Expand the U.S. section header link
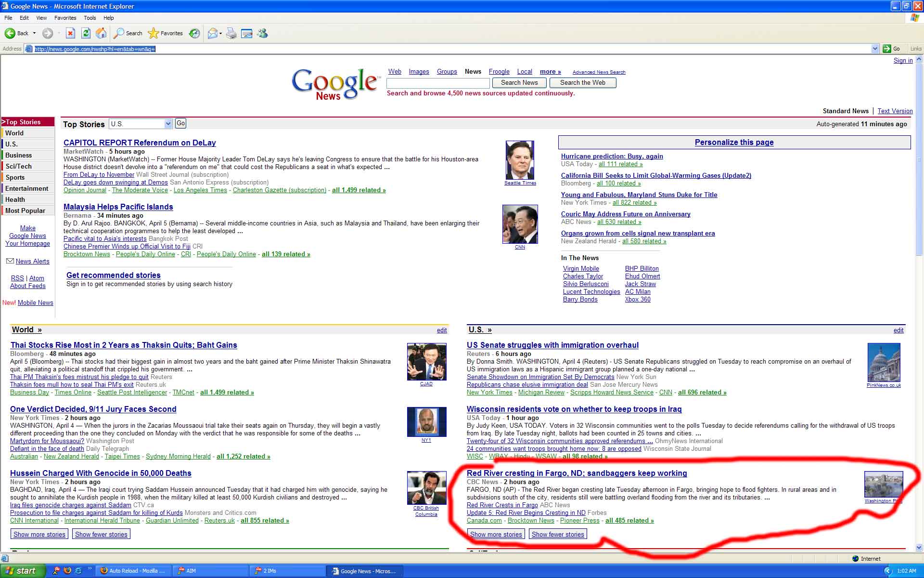 point(480,330)
